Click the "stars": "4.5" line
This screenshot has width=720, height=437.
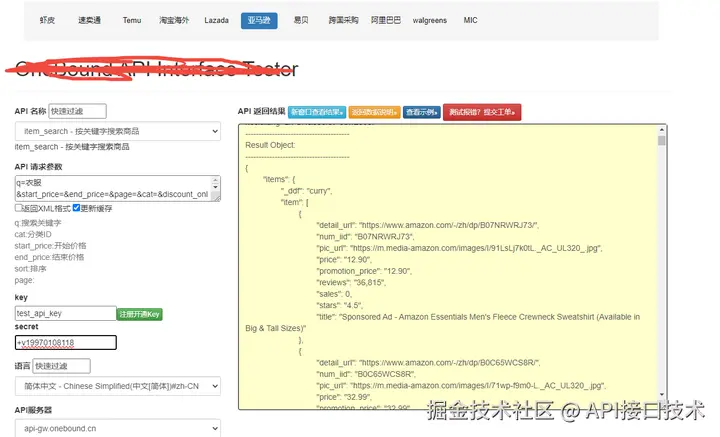[x=340, y=305]
